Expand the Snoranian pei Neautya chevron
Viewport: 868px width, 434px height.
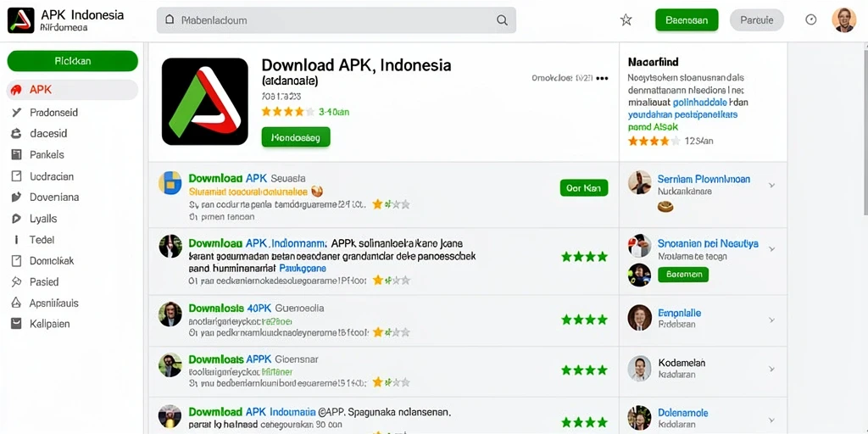point(771,249)
